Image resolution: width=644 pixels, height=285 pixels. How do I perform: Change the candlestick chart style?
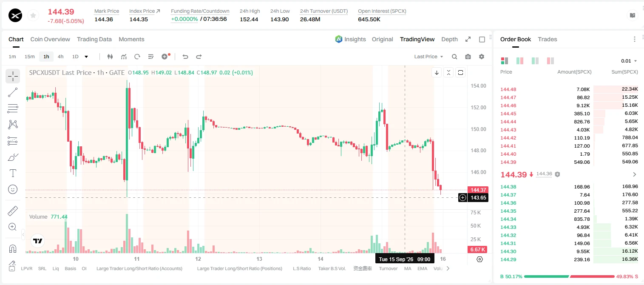click(x=111, y=57)
